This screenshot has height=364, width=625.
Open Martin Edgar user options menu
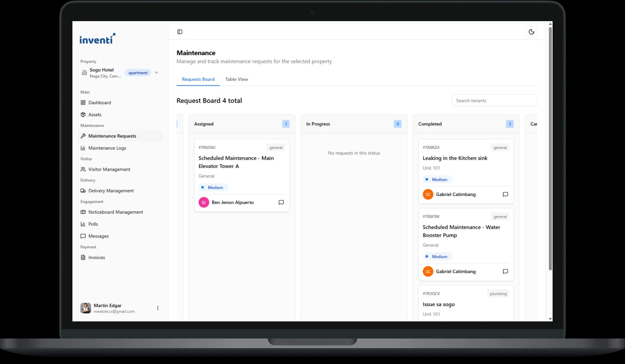(158, 308)
